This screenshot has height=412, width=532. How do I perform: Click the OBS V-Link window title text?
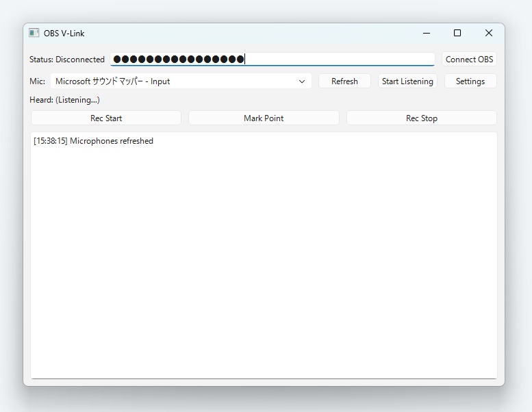point(64,34)
